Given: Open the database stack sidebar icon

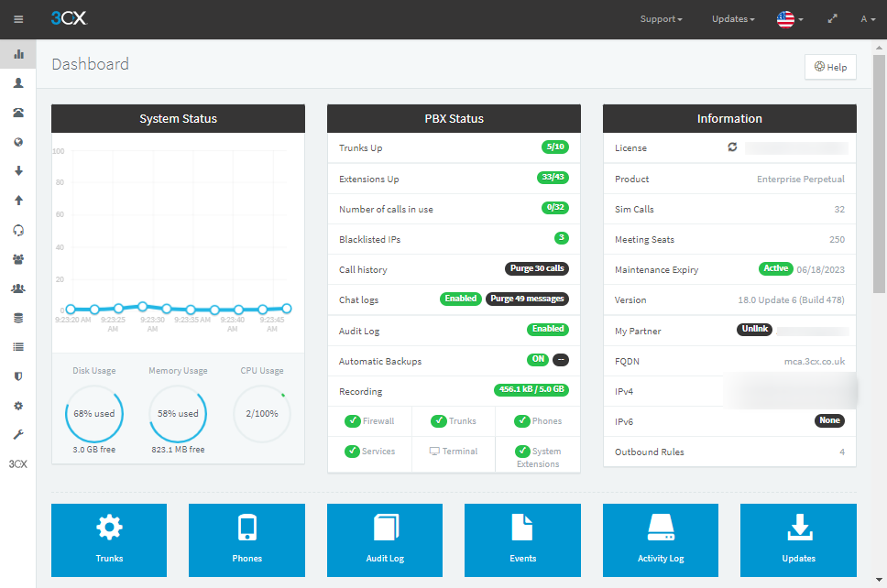Looking at the screenshot, I should (18, 318).
